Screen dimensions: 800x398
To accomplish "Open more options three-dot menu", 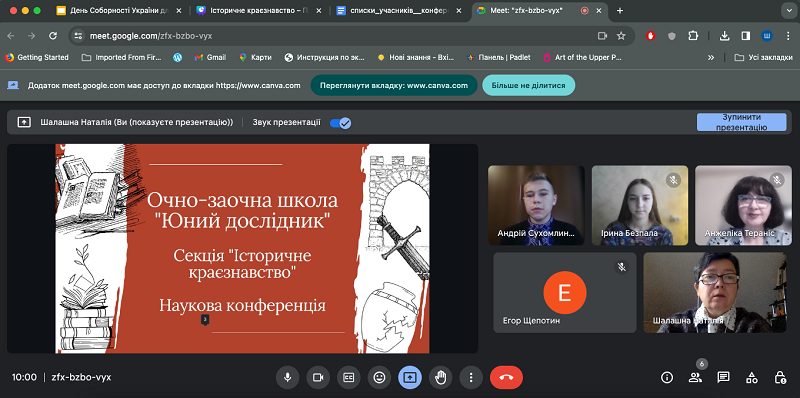I will point(471,378).
